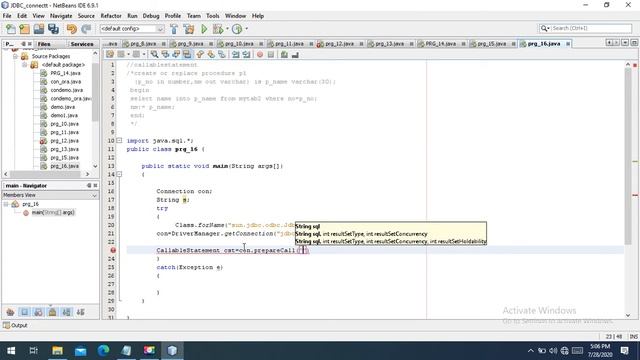640x360 pixels.
Task: Click the Debug Project icon
Action: point(218,29)
